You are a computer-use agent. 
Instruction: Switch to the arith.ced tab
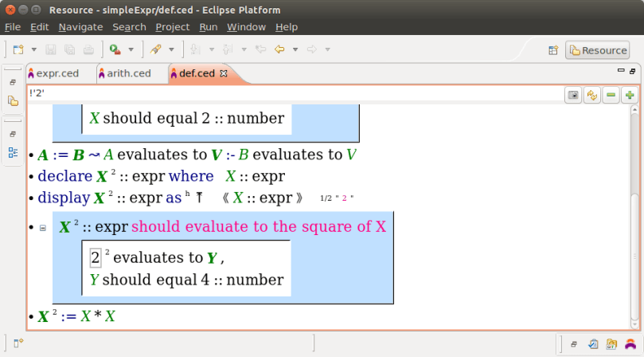pos(127,73)
